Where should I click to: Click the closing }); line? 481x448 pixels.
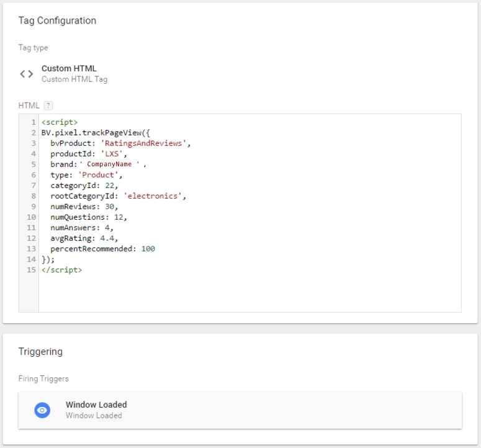(48, 259)
